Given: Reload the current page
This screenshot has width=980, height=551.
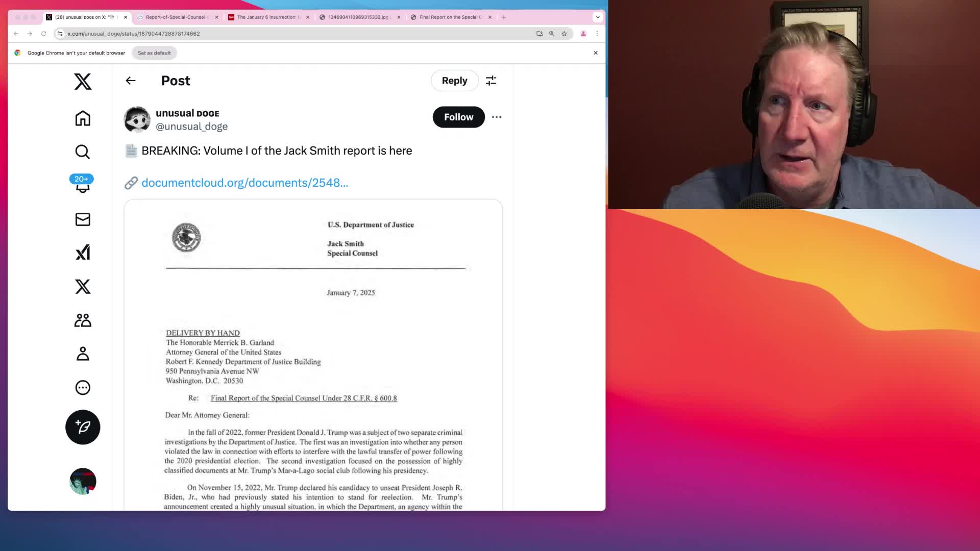Looking at the screenshot, I should click(43, 34).
